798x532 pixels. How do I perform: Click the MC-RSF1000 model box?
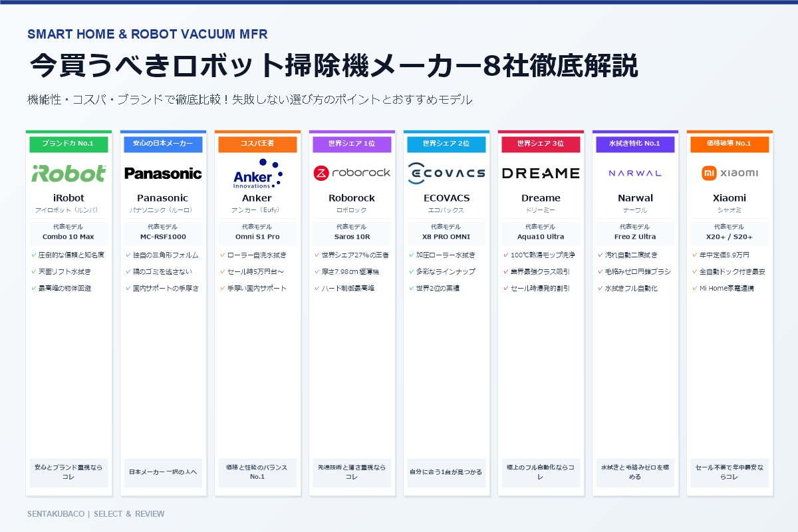(163, 232)
